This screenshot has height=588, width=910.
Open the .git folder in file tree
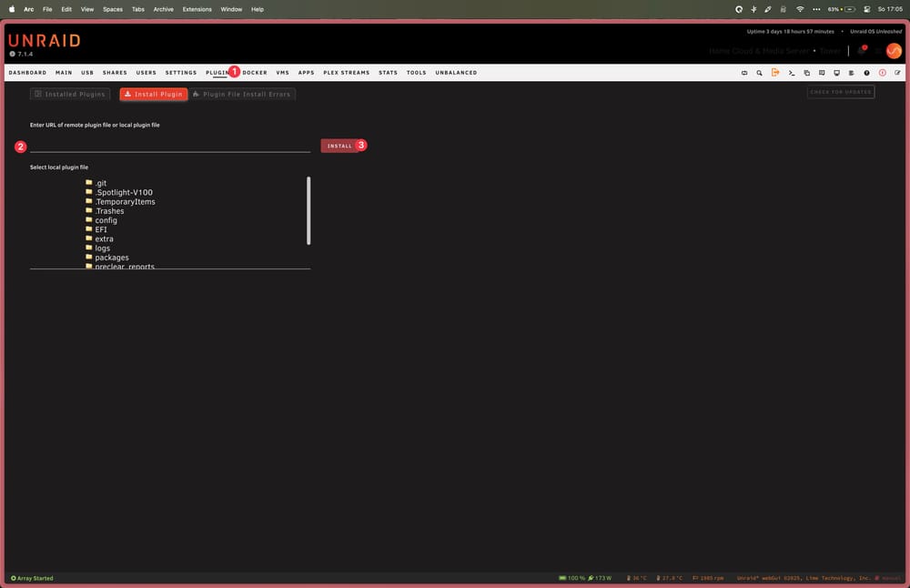[x=100, y=183]
